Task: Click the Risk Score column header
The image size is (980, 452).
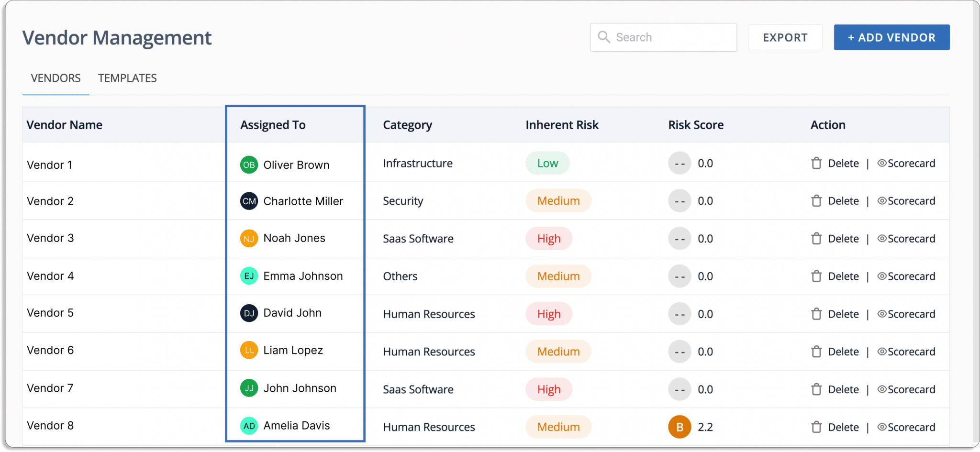Action: pos(696,125)
